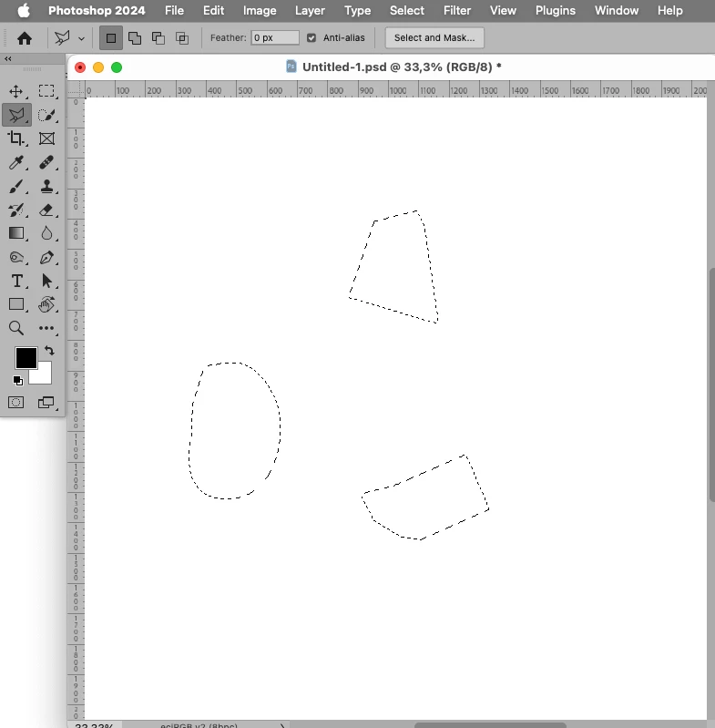Open the Apple menu
Image resolution: width=715 pixels, height=728 pixels.
(x=24, y=10)
